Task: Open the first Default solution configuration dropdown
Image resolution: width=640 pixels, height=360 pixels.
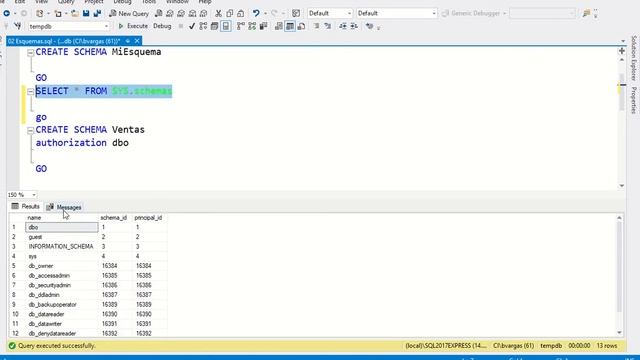Action: click(x=349, y=13)
